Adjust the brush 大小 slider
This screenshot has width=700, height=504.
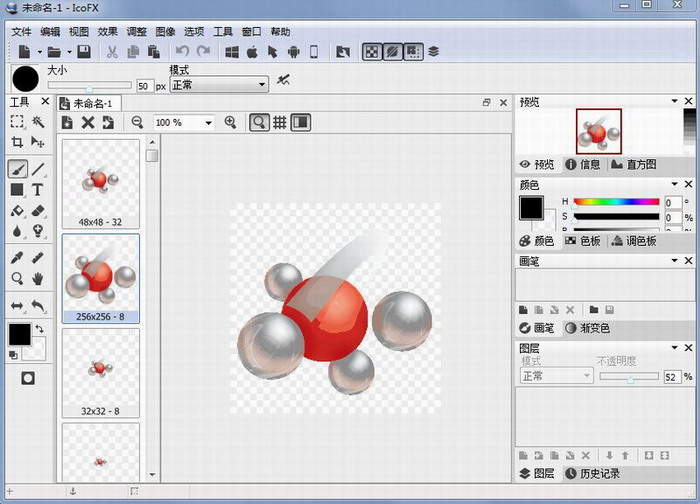[x=90, y=85]
